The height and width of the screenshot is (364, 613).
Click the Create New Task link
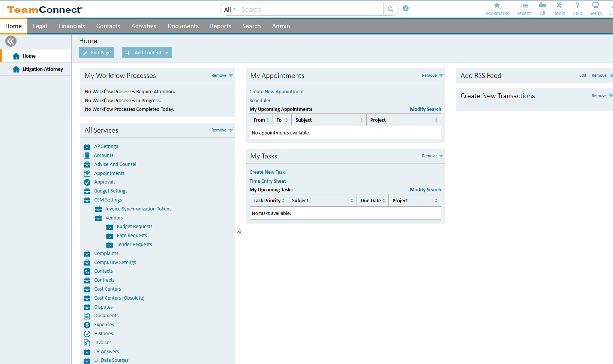click(x=267, y=172)
